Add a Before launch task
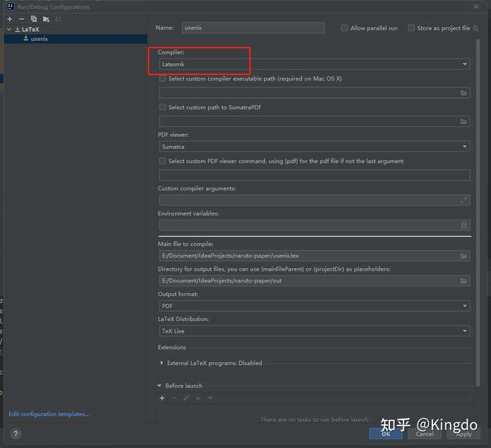The width and height of the screenshot is (491, 448). click(162, 398)
